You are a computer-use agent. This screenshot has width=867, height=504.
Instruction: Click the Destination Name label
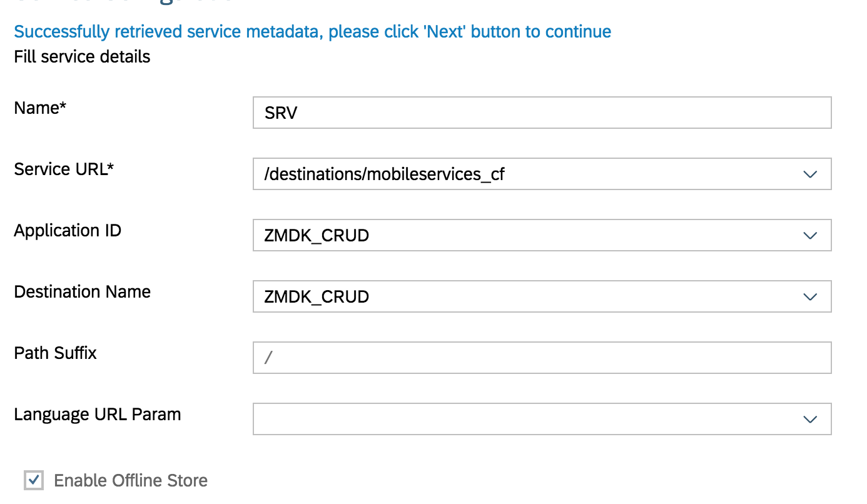pyautogui.click(x=82, y=291)
